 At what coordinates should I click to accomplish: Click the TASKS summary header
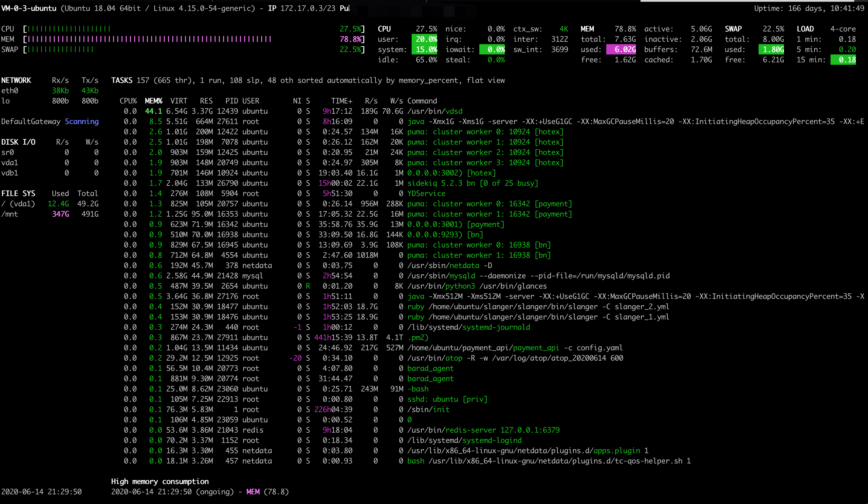308,80
